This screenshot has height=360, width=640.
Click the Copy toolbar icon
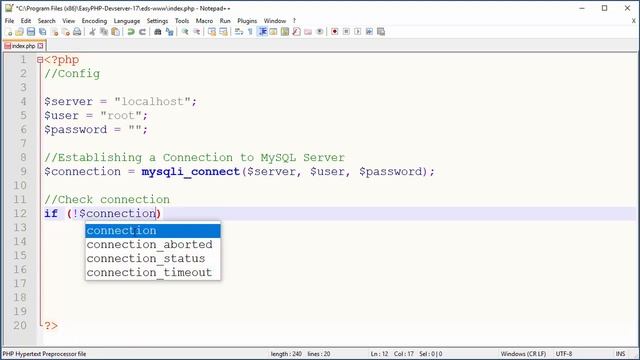(x=104, y=32)
